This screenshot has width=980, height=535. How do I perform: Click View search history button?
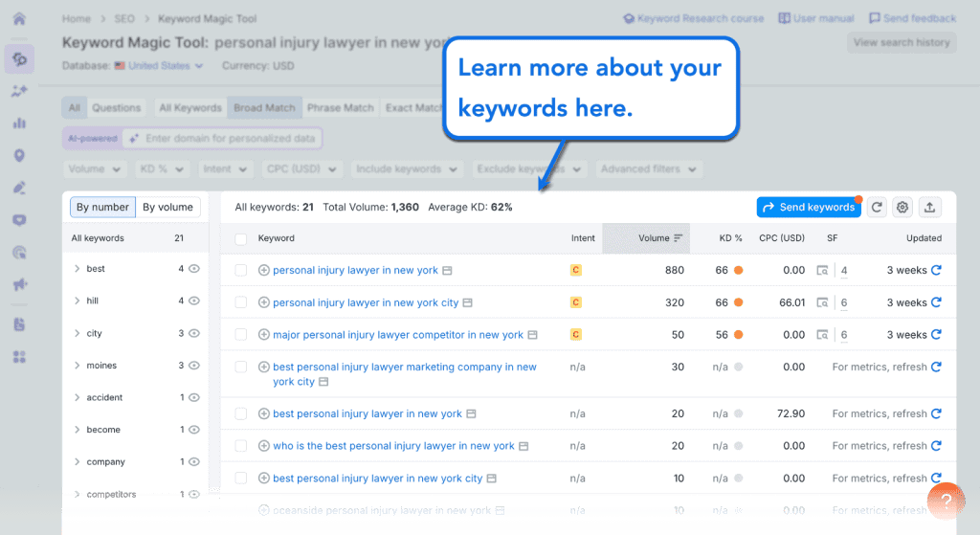pos(902,42)
